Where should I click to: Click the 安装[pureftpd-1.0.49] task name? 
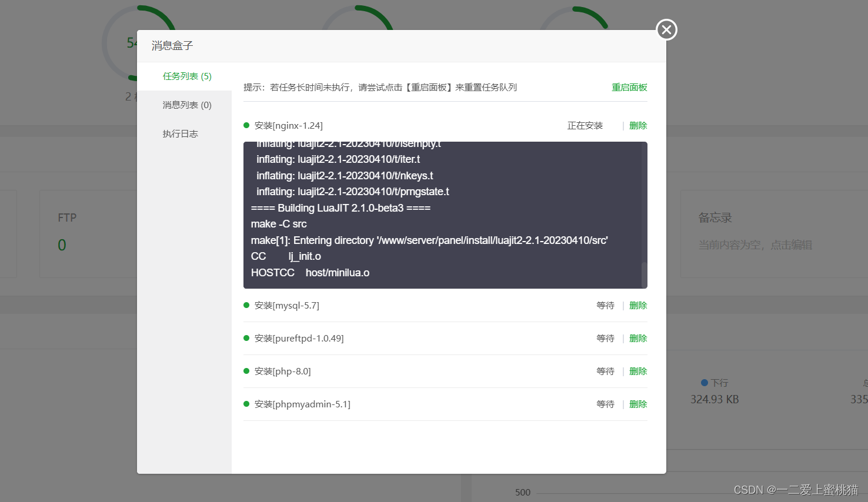click(x=299, y=339)
